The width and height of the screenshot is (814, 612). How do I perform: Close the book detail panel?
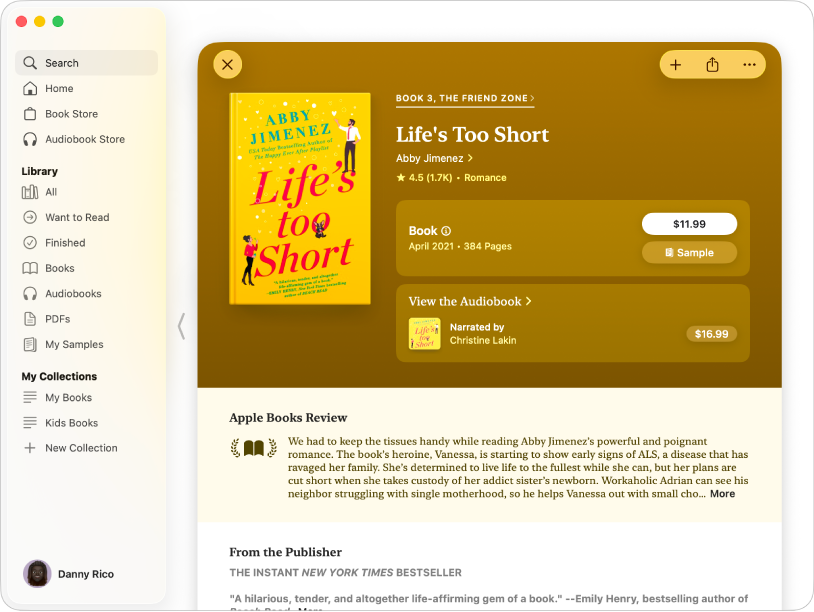tap(227, 64)
